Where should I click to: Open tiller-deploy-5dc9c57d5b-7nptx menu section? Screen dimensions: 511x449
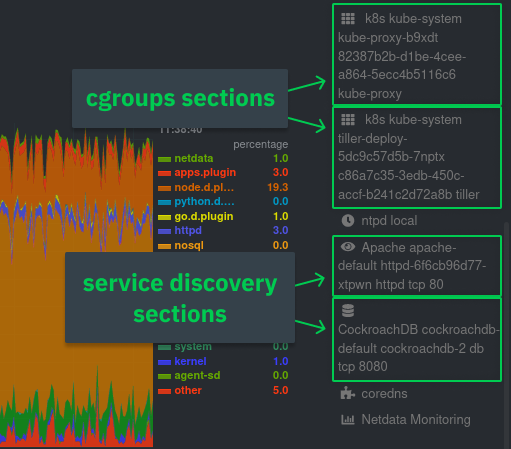pyautogui.click(x=417, y=157)
